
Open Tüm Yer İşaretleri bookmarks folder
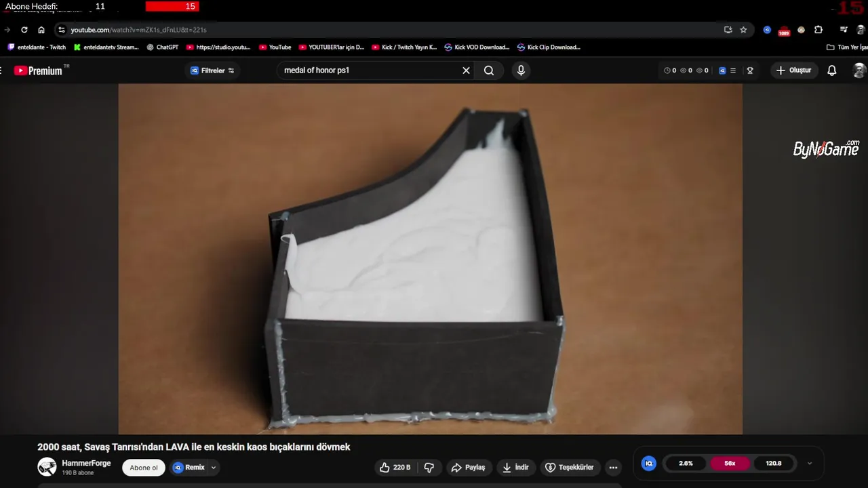click(x=847, y=47)
